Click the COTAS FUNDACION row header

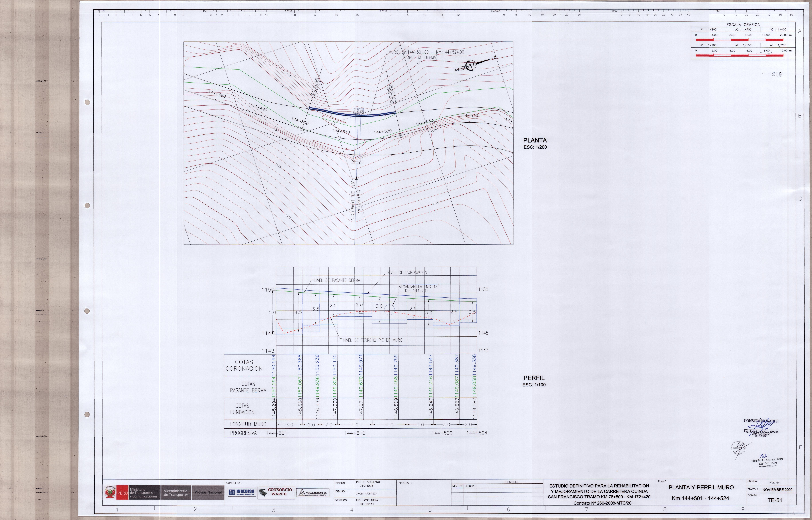coord(242,409)
